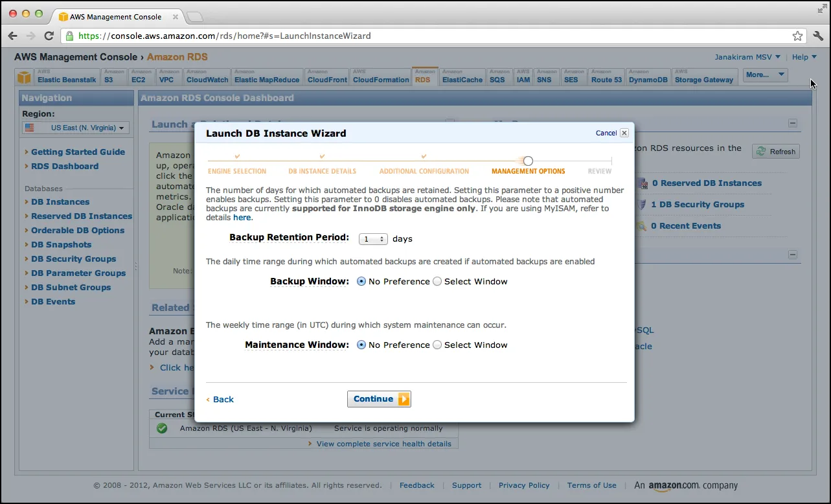The width and height of the screenshot is (831, 504).
Task: Click the green service status check icon
Action: [x=162, y=428]
